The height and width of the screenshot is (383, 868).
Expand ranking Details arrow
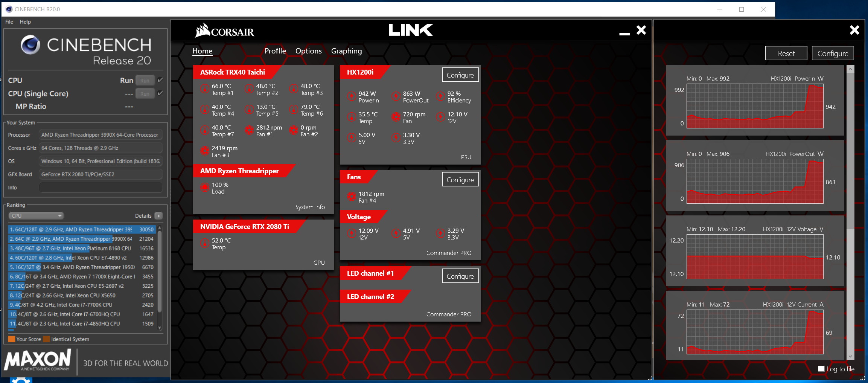[159, 216]
